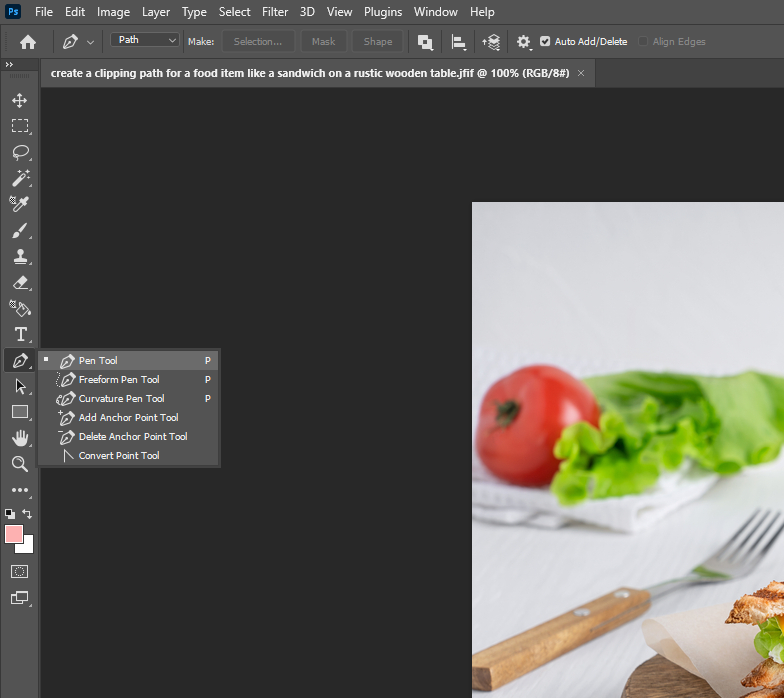Select the Path Selection arrow tool
The width and height of the screenshot is (784, 698).
[x=20, y=386]
